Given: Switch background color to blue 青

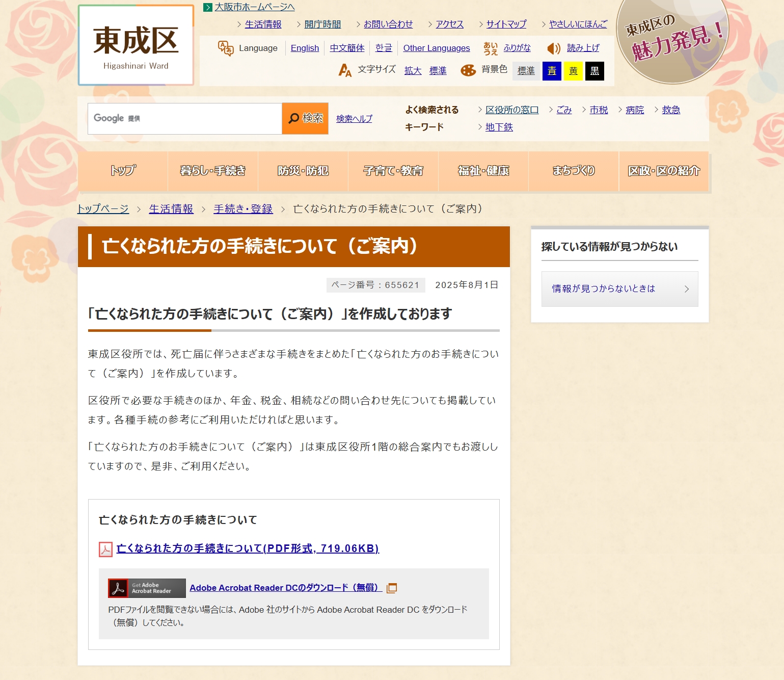Looking at the screenshot, I should pos(552,71).
